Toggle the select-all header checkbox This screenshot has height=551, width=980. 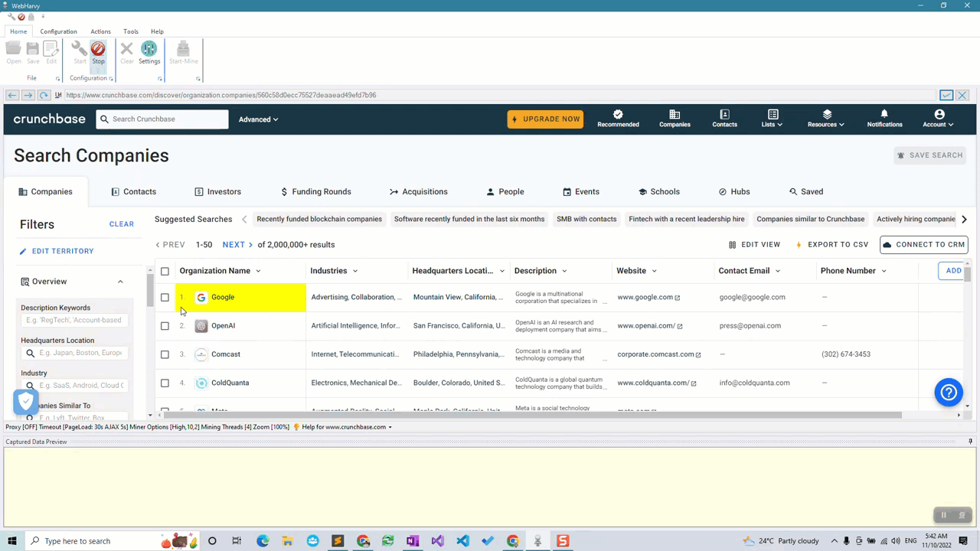point(165,271)
